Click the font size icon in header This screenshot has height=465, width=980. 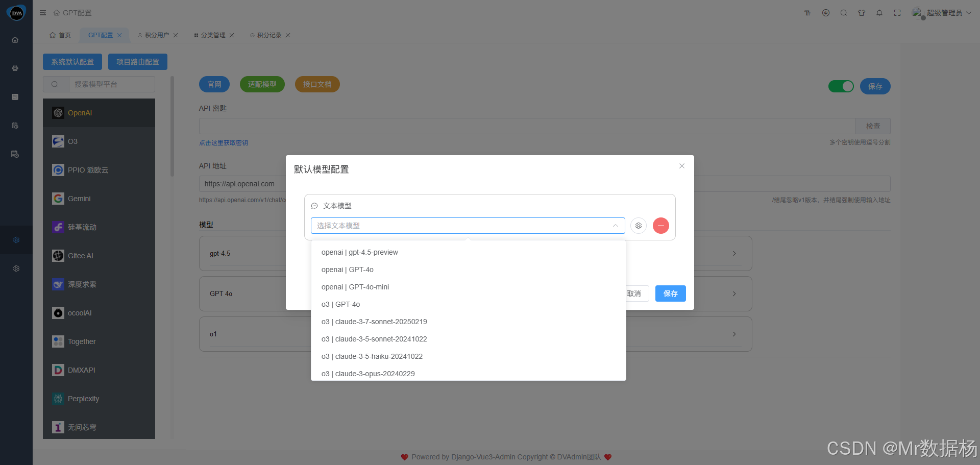(807, 13)
